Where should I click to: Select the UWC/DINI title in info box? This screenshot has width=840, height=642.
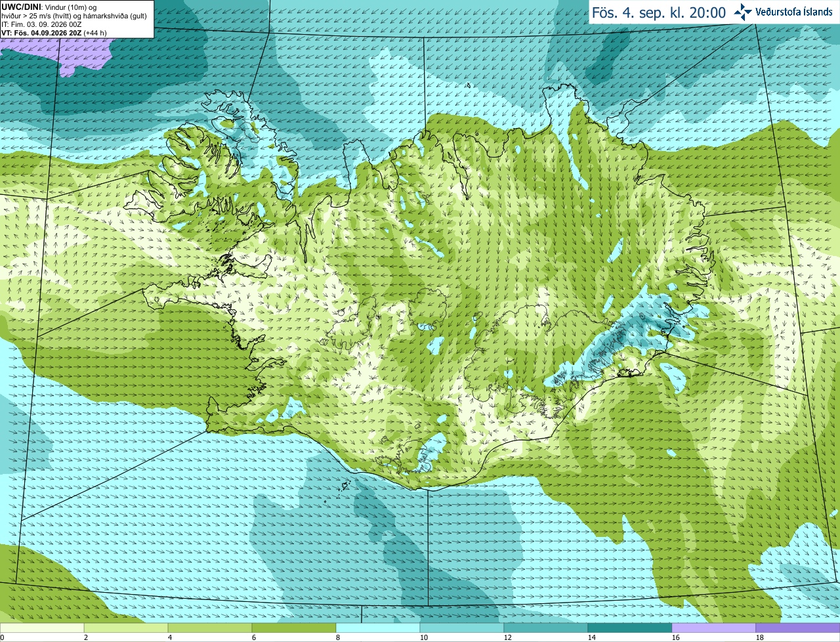22,7
